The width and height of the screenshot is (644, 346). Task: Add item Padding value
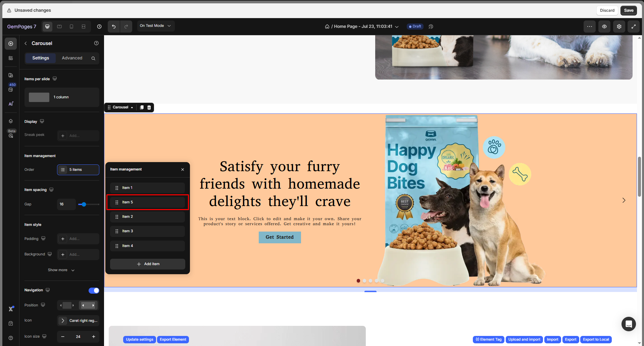click(x=78, y=239)
